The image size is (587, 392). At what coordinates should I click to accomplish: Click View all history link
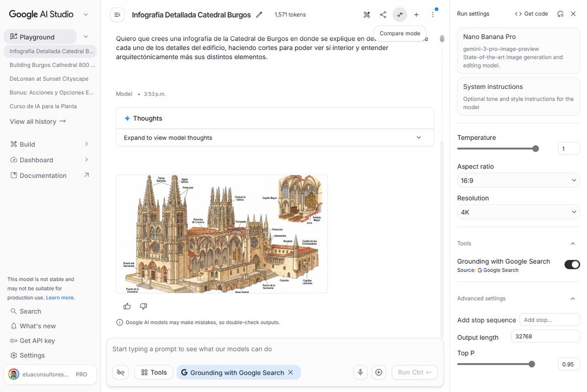(x=38, y=122)
